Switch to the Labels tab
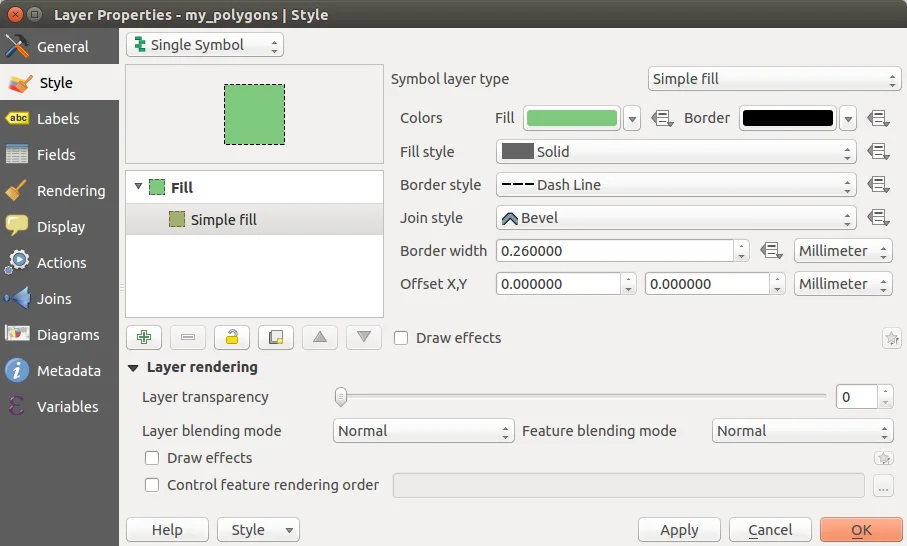 click(x=58, y=119)
